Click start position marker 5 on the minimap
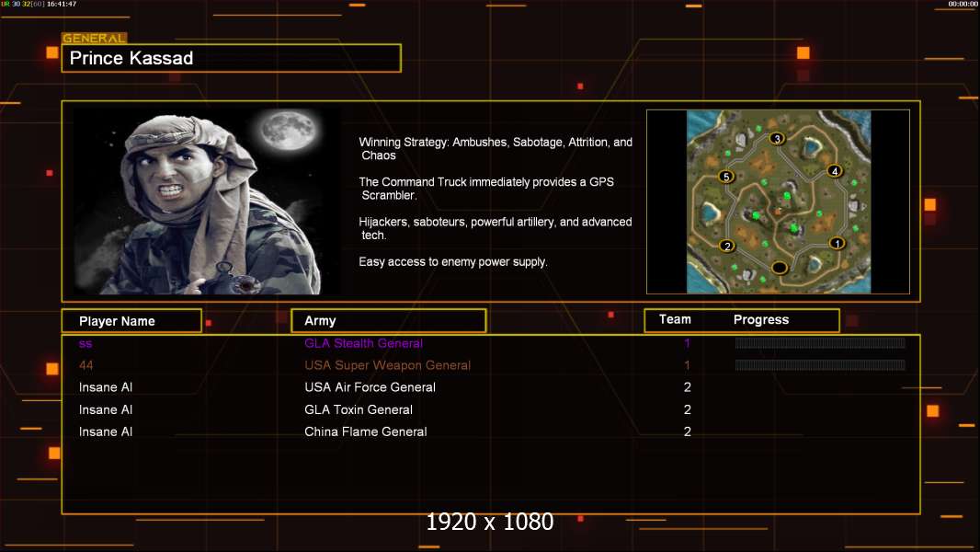 [725, 177]
